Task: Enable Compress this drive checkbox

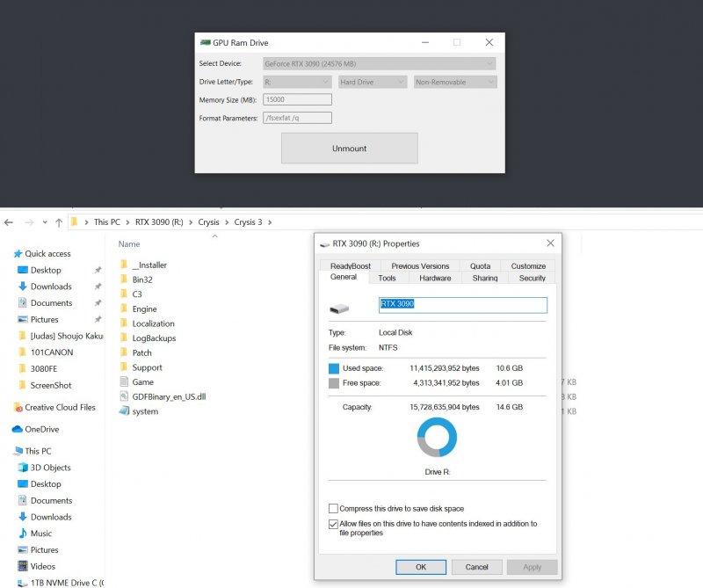Action: point(333,509)
